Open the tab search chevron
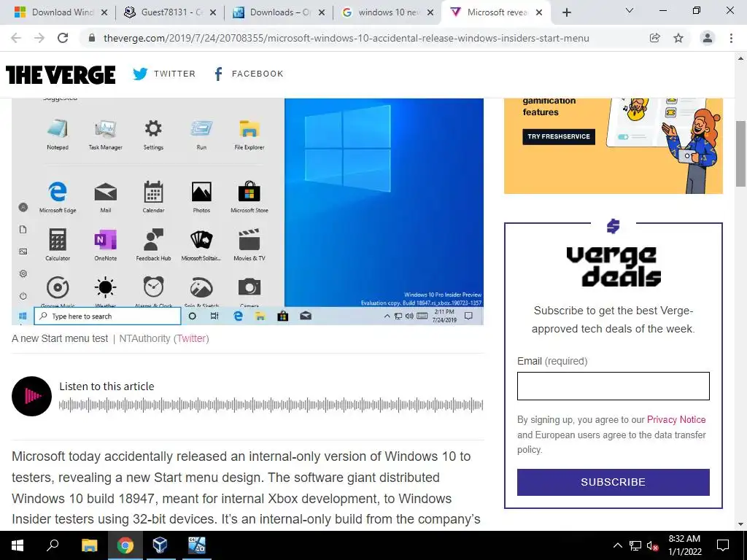Image resolution: width=747 pixels, height=560 pixels. pos(630,10)
